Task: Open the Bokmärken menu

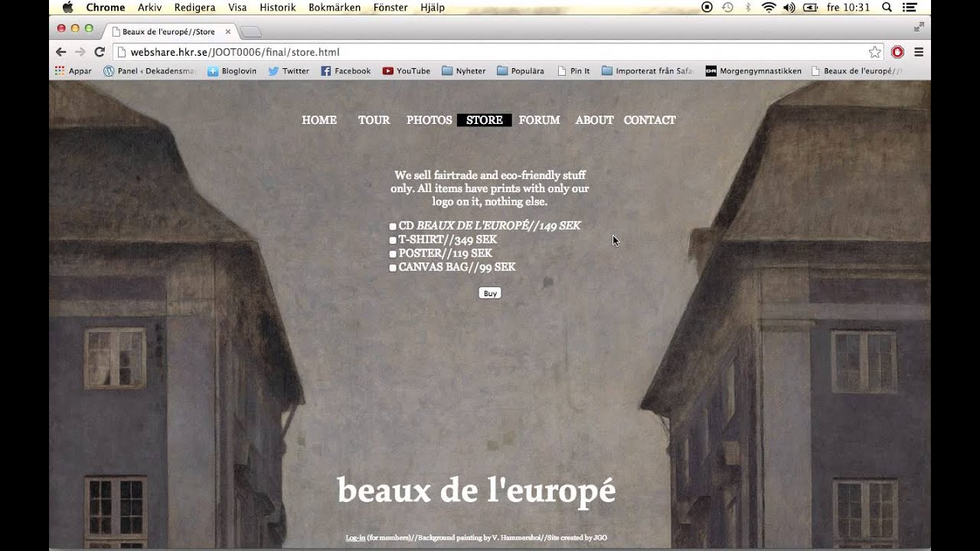Action: pos(335,8)
